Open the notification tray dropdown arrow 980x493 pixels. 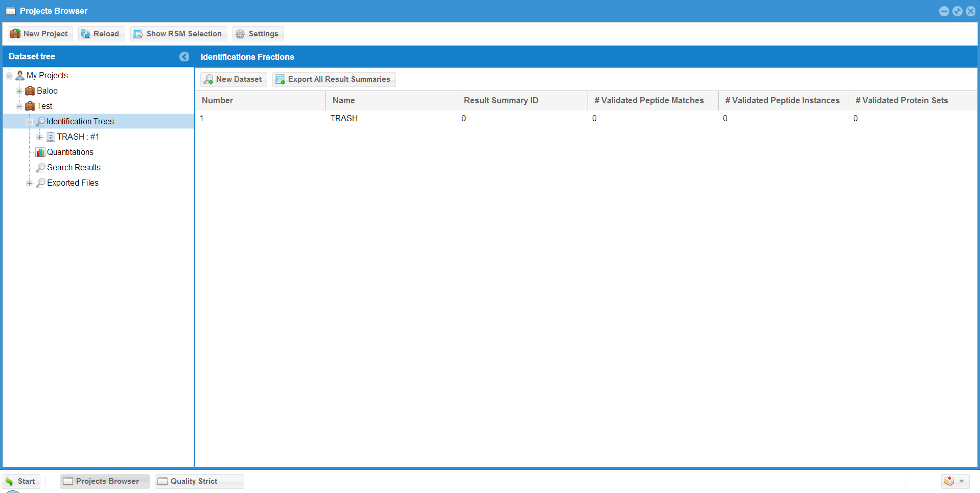[x=962, y=481]
